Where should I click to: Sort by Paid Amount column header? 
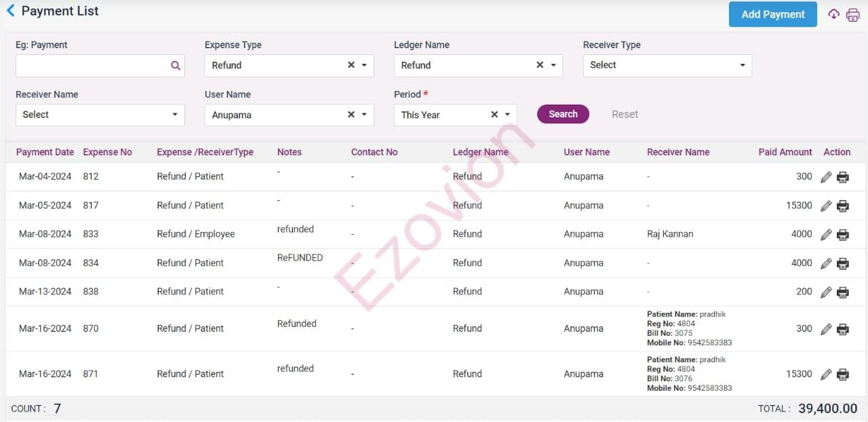pyautogui.click(x=785, y=152)
